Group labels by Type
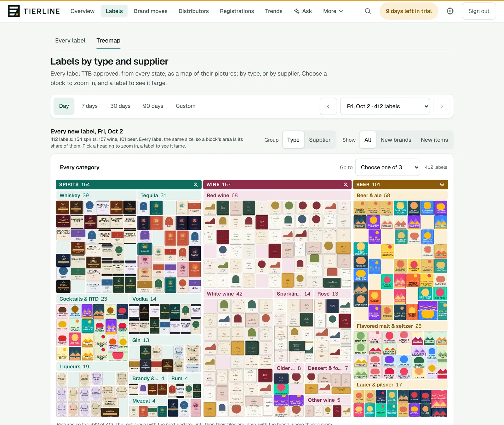Viewport: 504px width, 425px height. 293,140
